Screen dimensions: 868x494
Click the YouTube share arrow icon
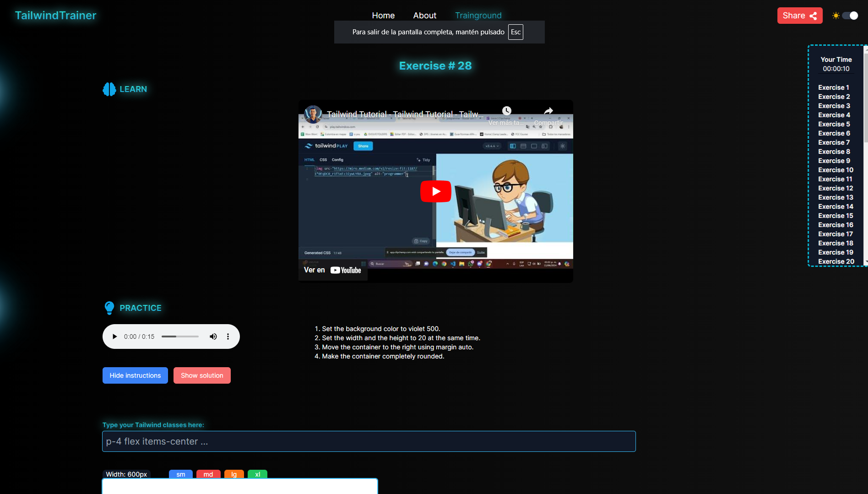(548, 111)
